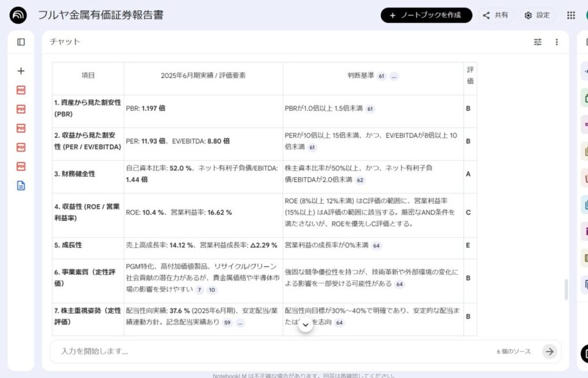Click the chat vertical scrollbar thumb
The height and width of the screenshot is (378, 588).
pos(566,290)
